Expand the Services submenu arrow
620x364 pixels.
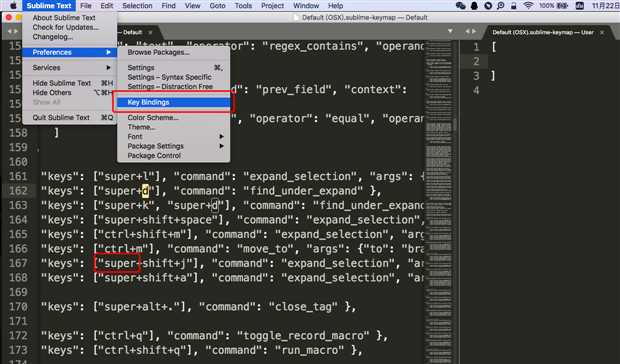point(108,68)
